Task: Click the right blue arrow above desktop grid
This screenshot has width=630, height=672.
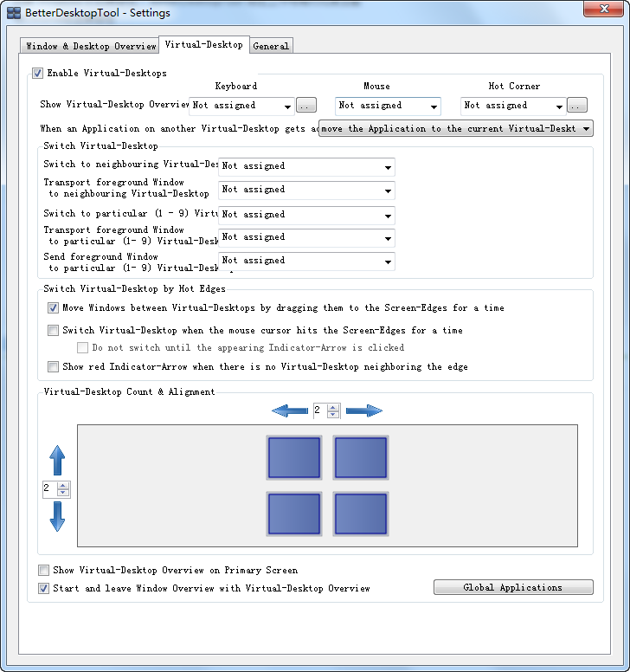Action: coord(364,411)
